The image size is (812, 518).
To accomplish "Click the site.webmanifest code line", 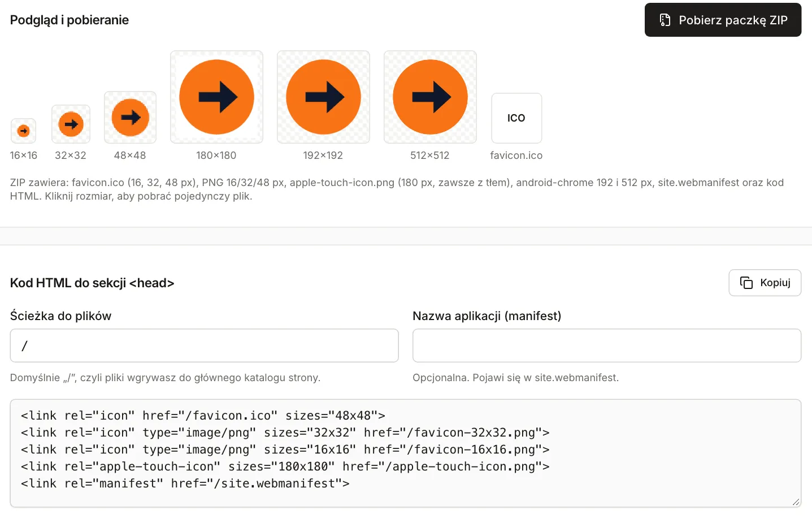I will [185, 484].
